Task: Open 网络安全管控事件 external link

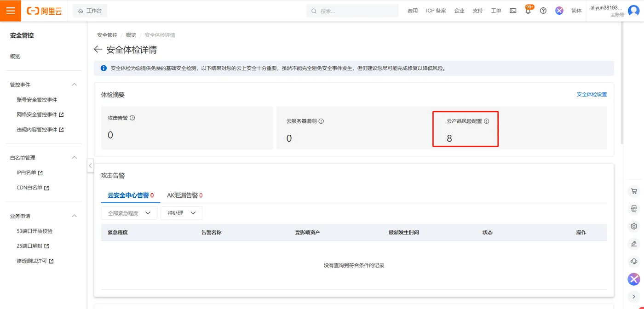Action: click(40, 114)
